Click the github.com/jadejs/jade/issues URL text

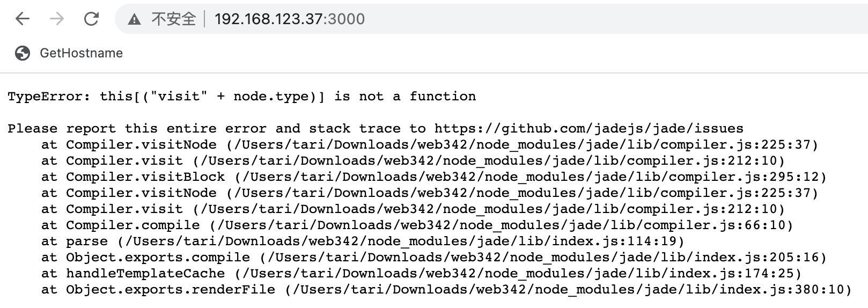[589, 129]
